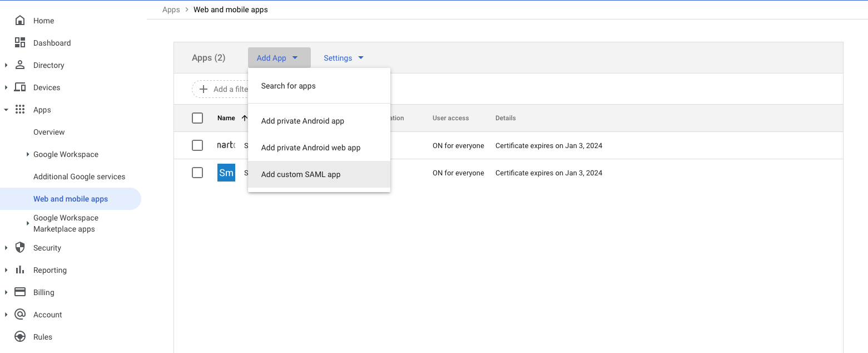Click the Home icon in sidebar

(x=19, y=21)
